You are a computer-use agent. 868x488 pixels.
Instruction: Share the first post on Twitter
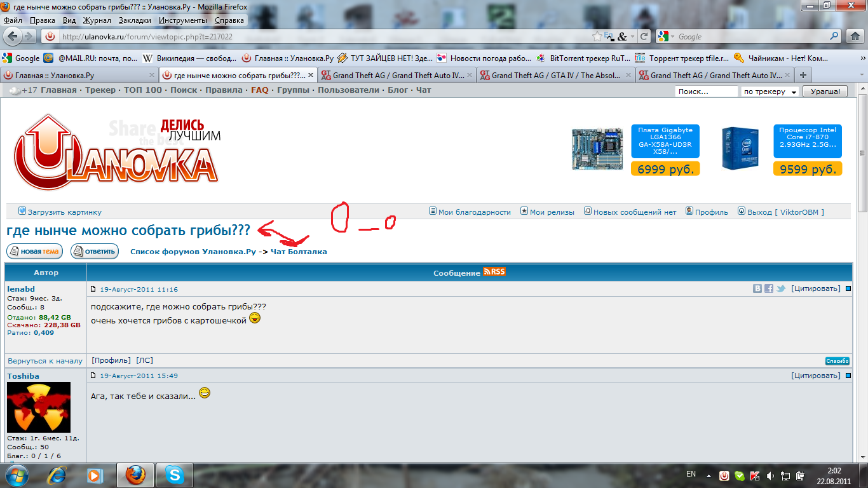(780, 288)
